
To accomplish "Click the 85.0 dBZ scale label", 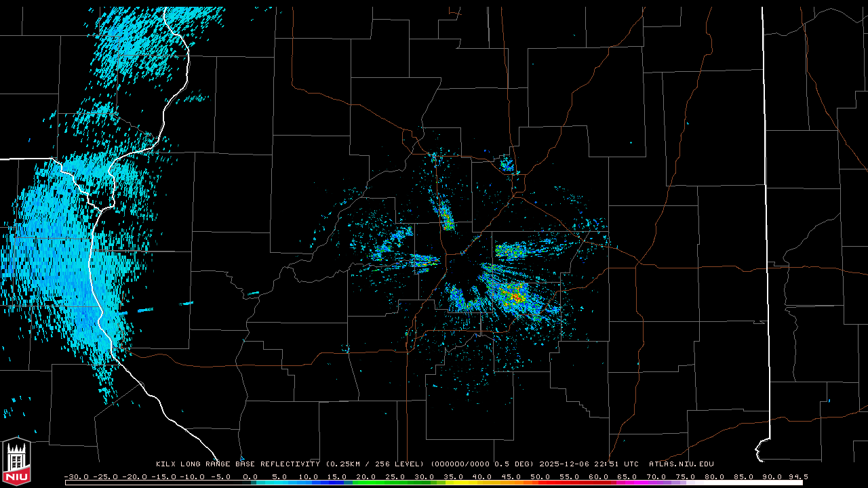I will pos(744,476).
